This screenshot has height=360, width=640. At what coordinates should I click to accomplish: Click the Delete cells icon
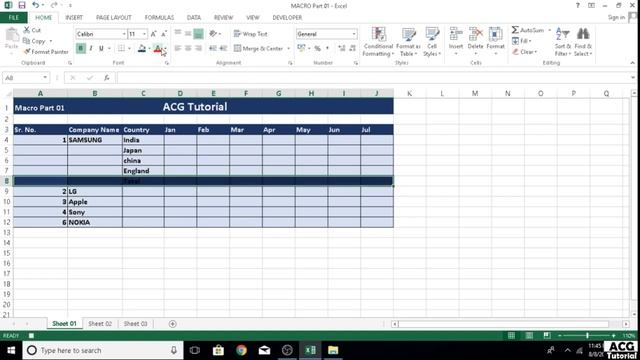(476, 34)
